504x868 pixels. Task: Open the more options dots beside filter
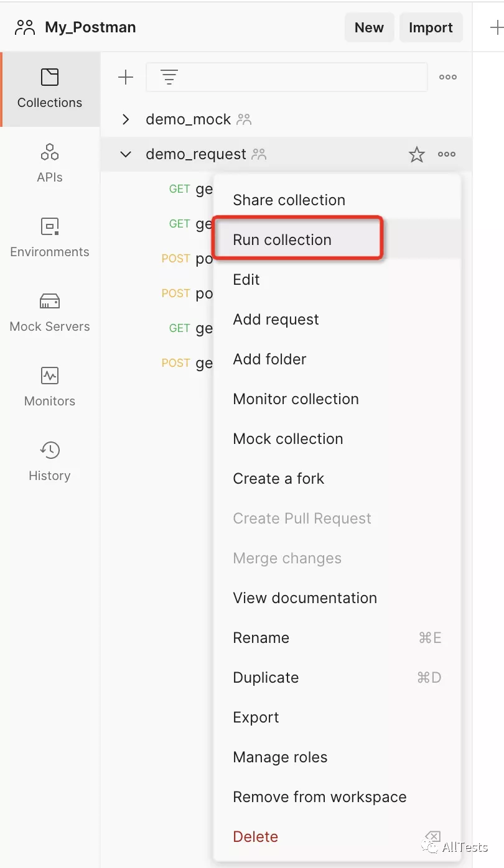(x=448, y=77)
